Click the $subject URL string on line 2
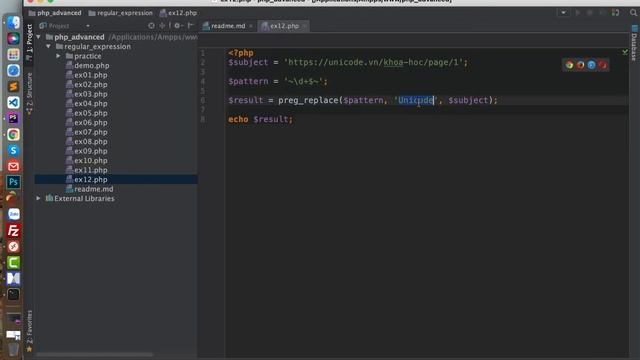 pyautogui.click(x=373, y=62)
